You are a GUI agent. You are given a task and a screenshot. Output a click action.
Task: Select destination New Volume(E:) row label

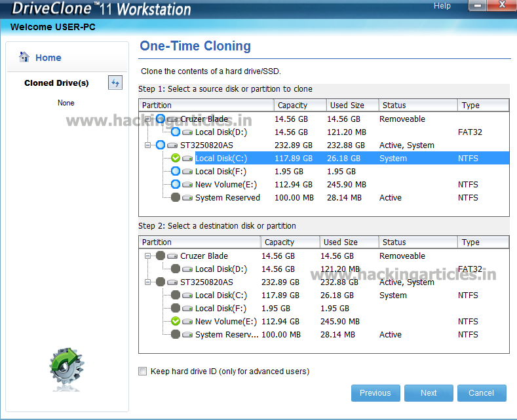pyautogui.click(x=226, y=322)
